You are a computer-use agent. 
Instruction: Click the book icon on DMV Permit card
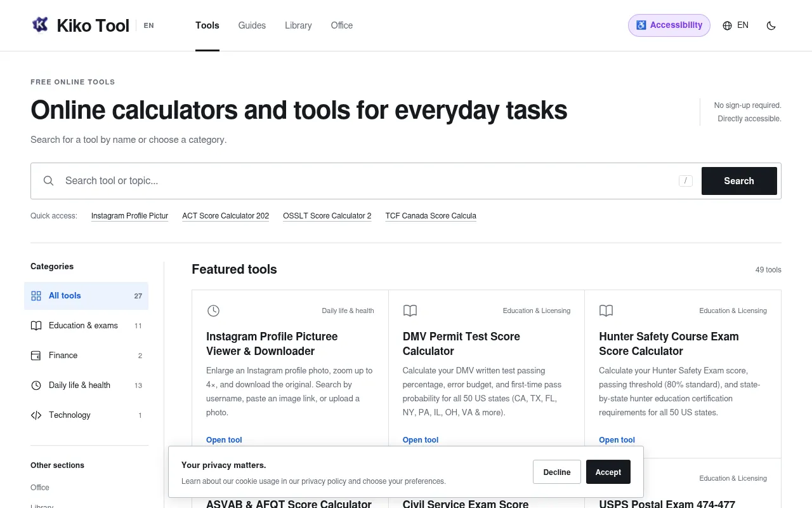410,311
